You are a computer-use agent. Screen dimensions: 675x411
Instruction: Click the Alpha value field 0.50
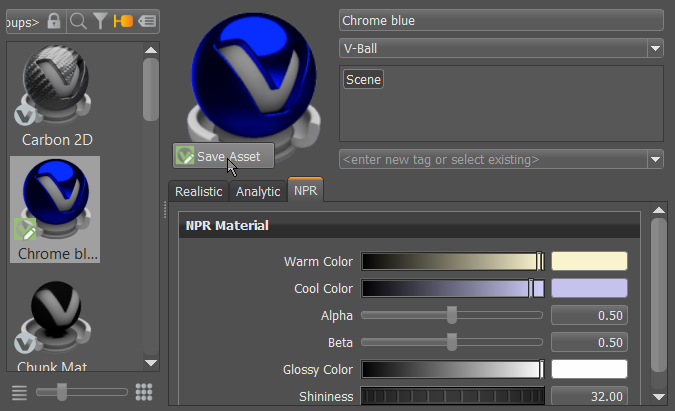click(x=589, y=315)
